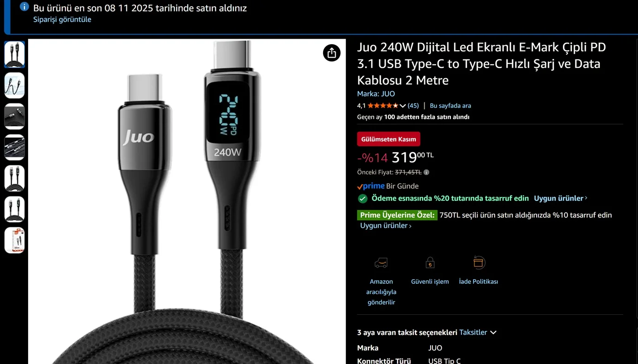
Task: Click the Bu sayfada ara link
Action: pyautogui.click(x=450, y=106)
